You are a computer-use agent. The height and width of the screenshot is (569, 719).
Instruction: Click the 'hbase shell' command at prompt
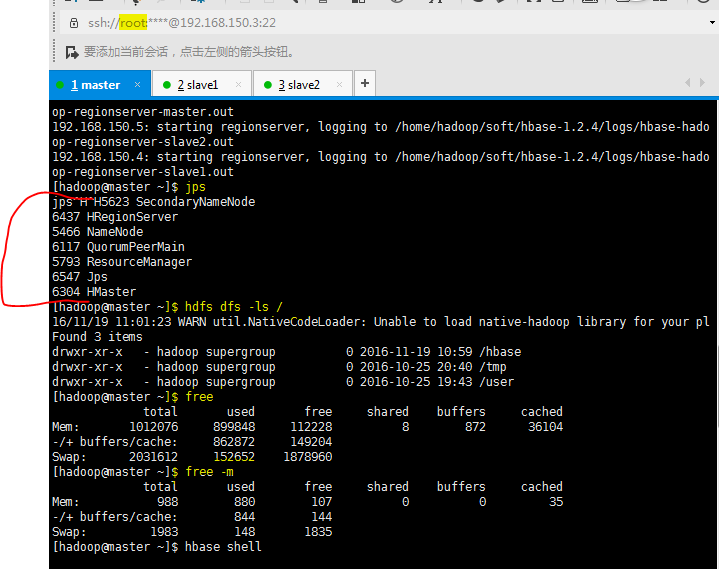(x=223, y=547)
